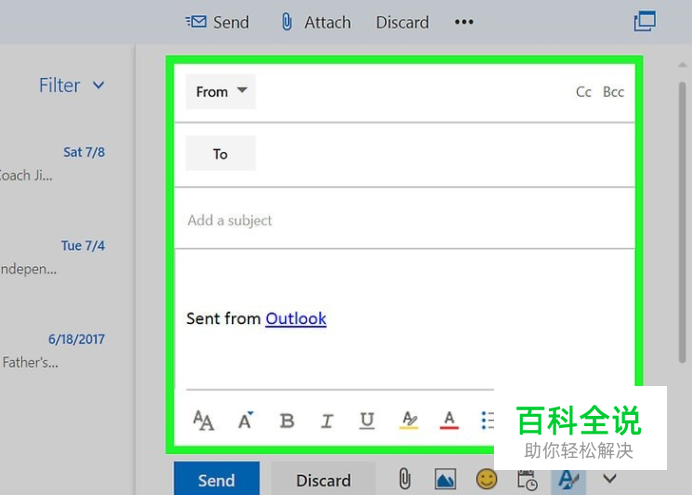Toggle italic formatting
Viewport: 692px width, 495px height.
(327, 420)
